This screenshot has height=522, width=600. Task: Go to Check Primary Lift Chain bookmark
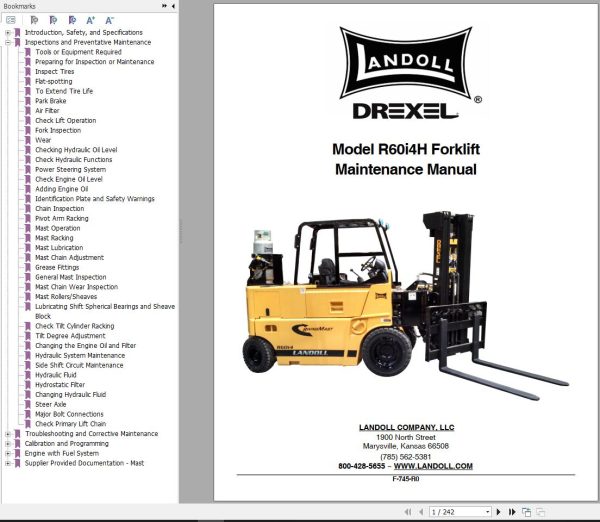[71, 424]
